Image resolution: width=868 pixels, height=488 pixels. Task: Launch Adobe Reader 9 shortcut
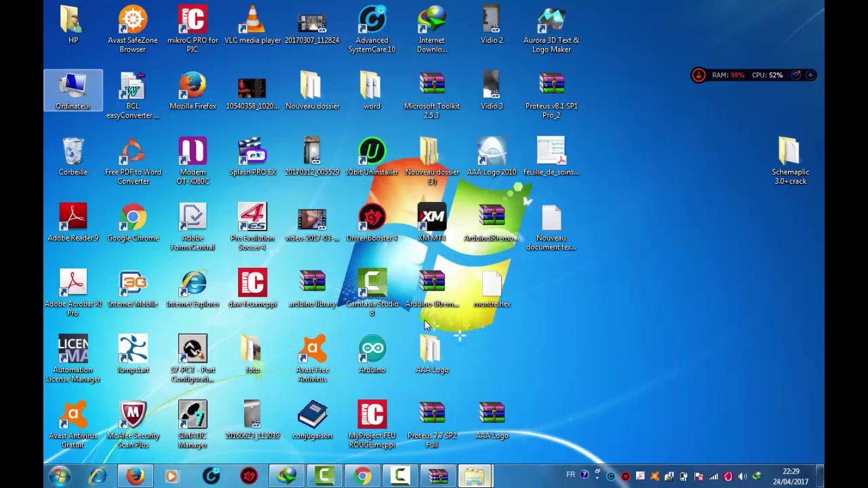[73, 222]
